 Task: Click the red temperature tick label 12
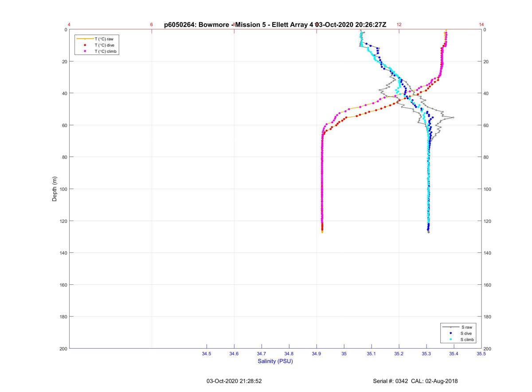[399, 25]
